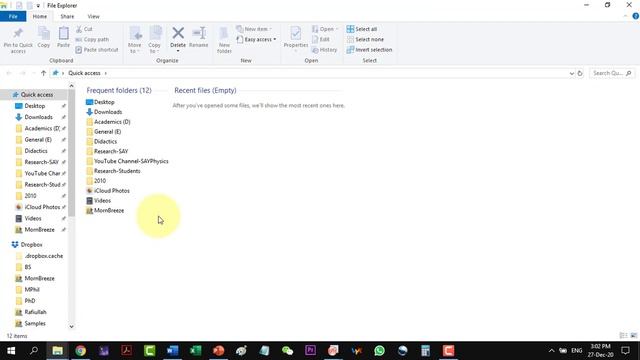640x360 pixels.
Task: Click the Delete X icon
Action: [178, 33]
